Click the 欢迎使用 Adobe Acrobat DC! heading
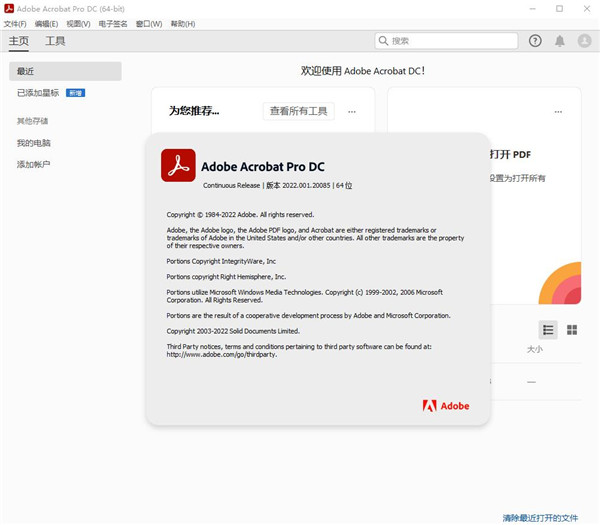 pos(363,71)
